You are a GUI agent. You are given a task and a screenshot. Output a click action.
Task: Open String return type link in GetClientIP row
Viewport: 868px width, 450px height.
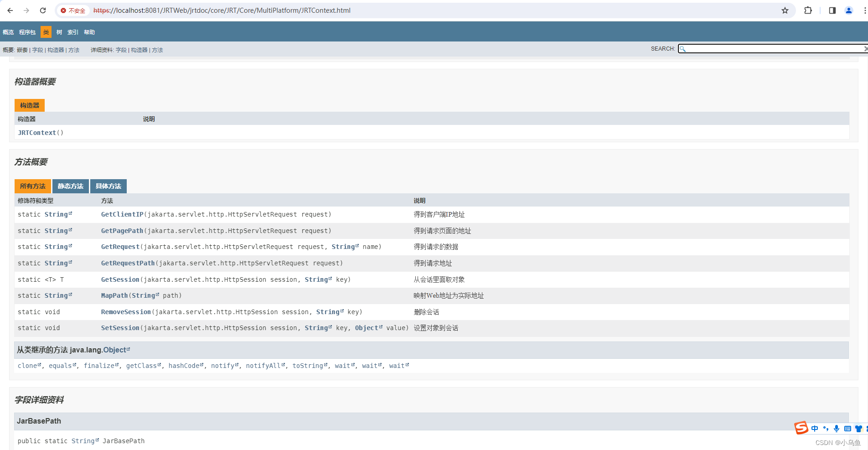(58, 214)
